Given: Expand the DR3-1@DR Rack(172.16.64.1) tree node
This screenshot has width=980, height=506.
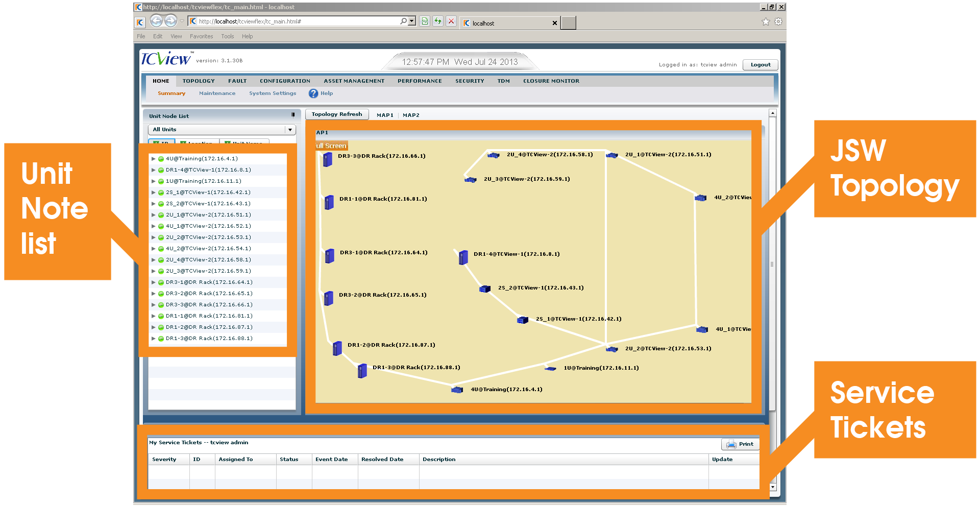Looking at the screenshot, I should pos(153,282).
